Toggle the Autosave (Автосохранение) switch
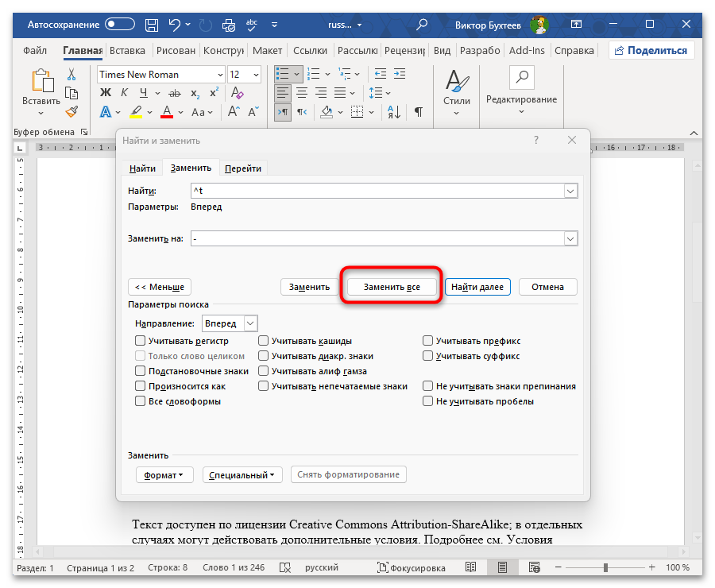715x588 pixels. click(x=121, y=25)
